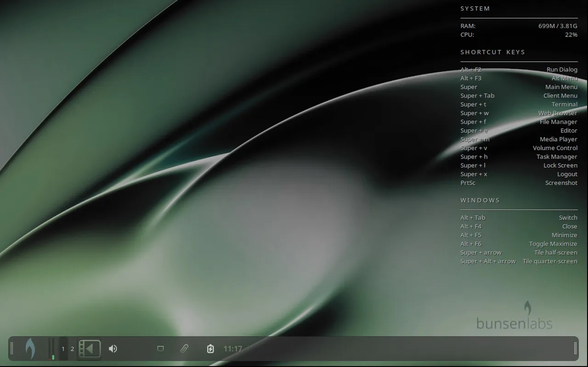Click the 'File Manager' shortcut label
The width and height of the screenshot is (588, 367).
(559, 122)
